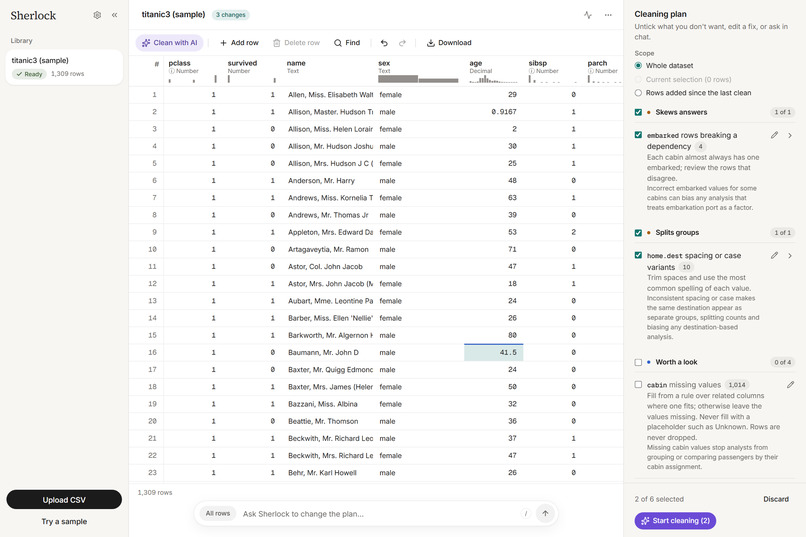Click name cell Behr, Mr. Karl Howell
Screen dimensions: 806x537
pyautogui.click(x=329, y=473)
